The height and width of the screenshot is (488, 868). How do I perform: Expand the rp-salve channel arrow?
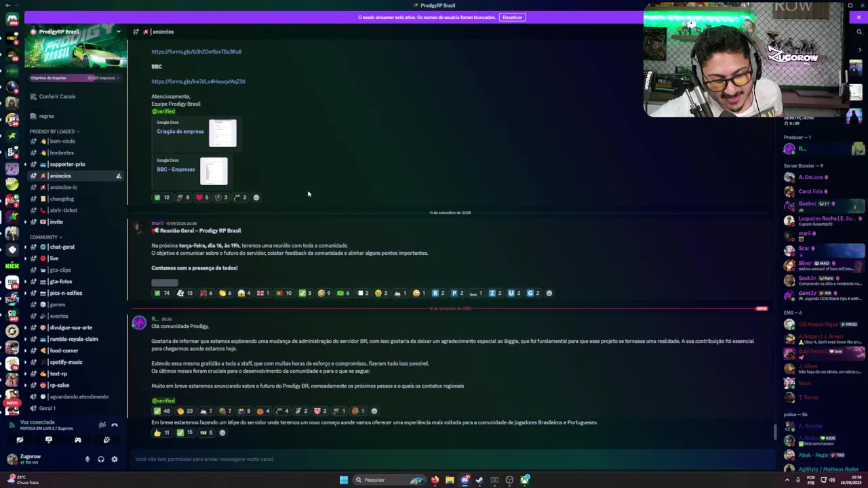pos(26,385)
